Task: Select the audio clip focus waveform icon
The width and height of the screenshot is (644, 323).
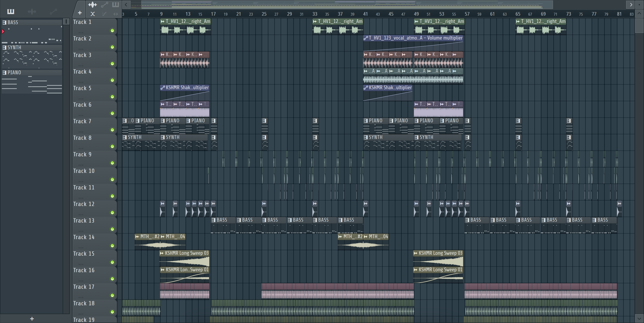Action: click(x=93, y=4)
